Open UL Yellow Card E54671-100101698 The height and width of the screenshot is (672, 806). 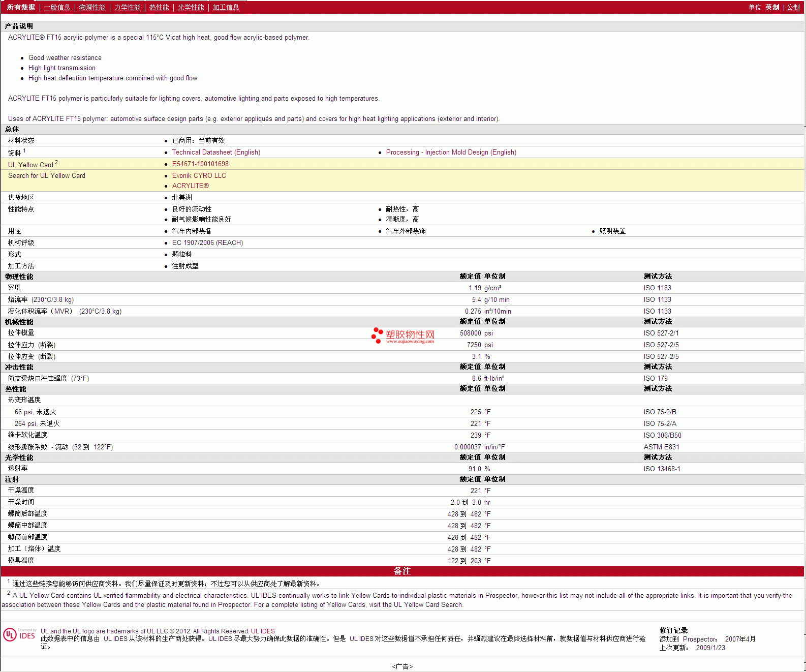tap(200, 164)
